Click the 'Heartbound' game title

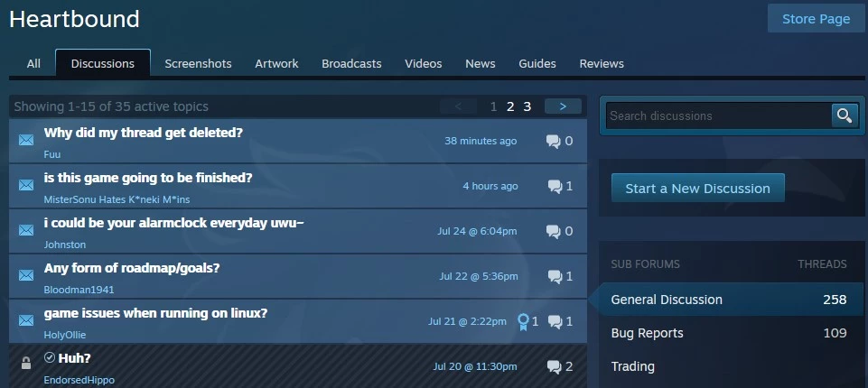click(74, 19)
